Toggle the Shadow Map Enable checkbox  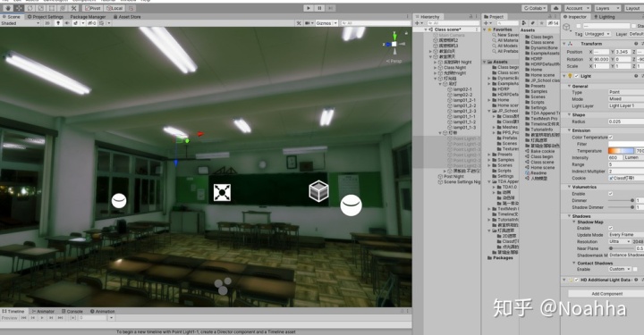coord(611,228)
